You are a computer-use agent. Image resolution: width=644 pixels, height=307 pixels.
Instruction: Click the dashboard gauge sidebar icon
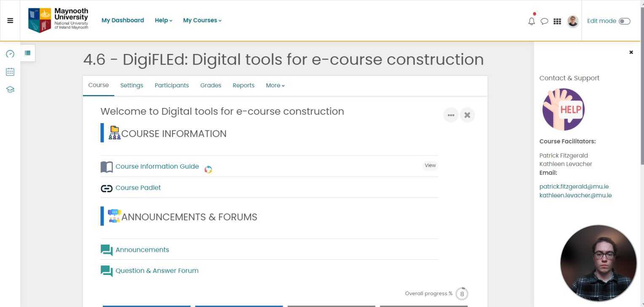pos(10,54)
